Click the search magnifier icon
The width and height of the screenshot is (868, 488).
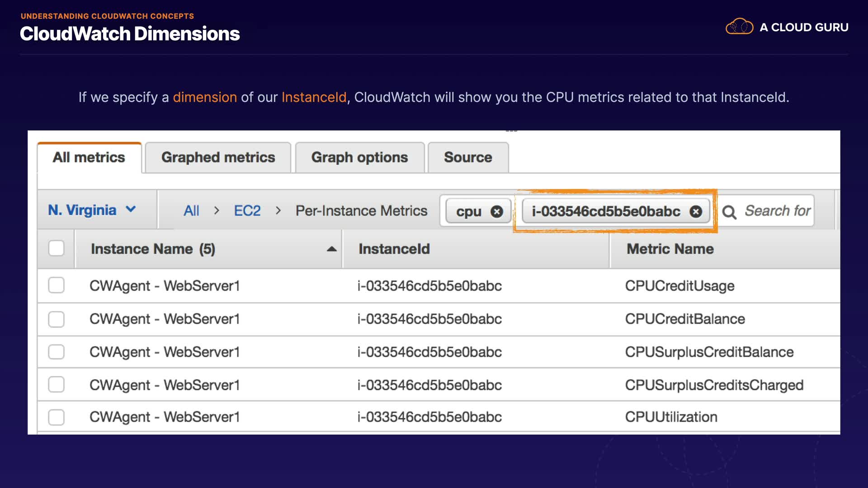pos(729,211)
